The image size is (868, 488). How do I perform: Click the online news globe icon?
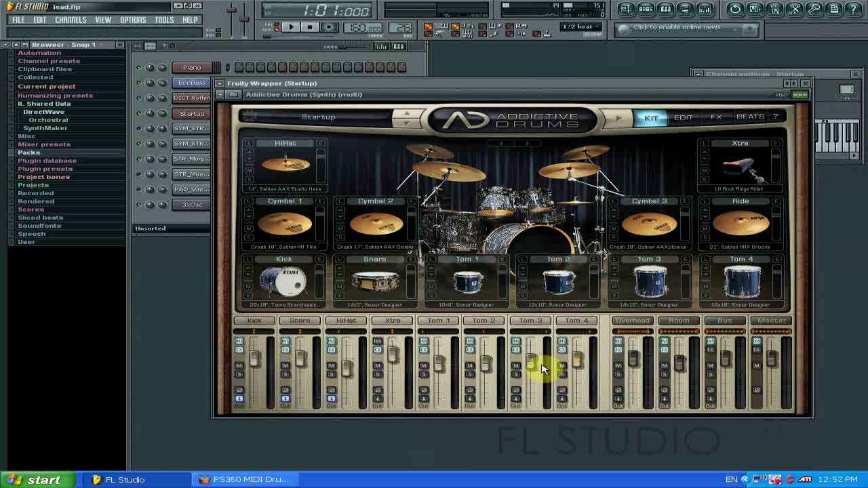(625, 29)
